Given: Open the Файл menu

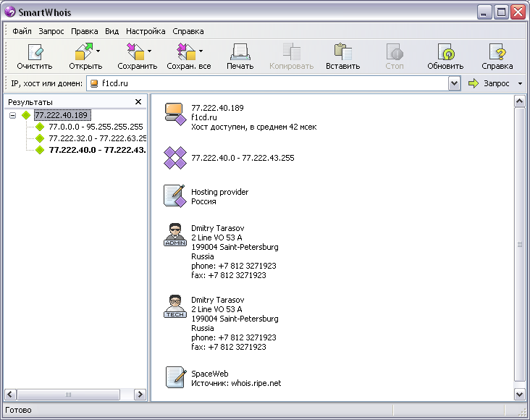Looking at the screenshot, I should click(x=22, y=31).
